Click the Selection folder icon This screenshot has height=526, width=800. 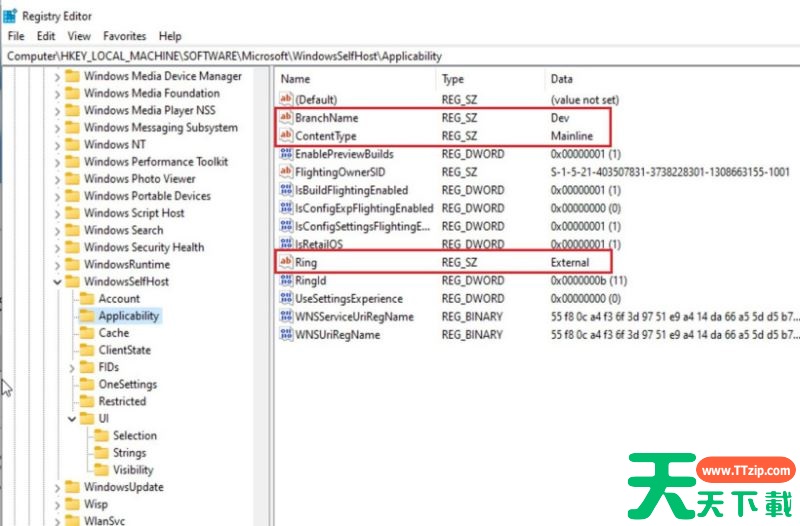pos(102,435)
